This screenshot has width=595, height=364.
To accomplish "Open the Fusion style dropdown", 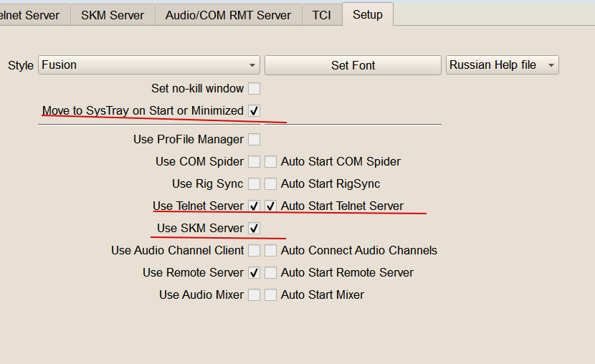I will pos(148,65).
